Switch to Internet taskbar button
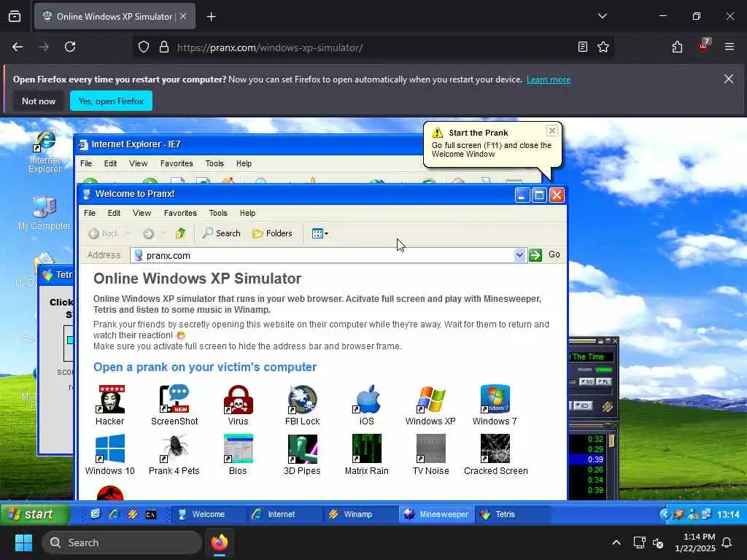747x560 pixels. pyautogui.click(x=284, y=514)
